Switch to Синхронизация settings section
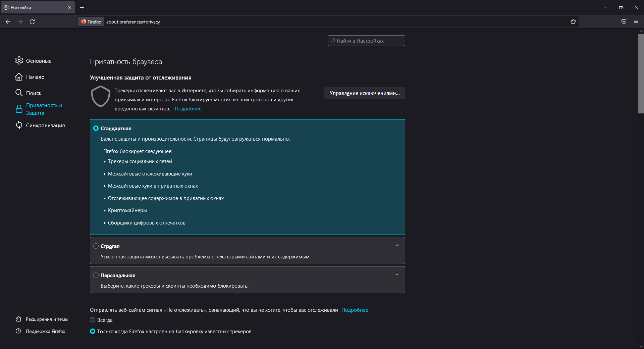 click(x=45, y=125)
